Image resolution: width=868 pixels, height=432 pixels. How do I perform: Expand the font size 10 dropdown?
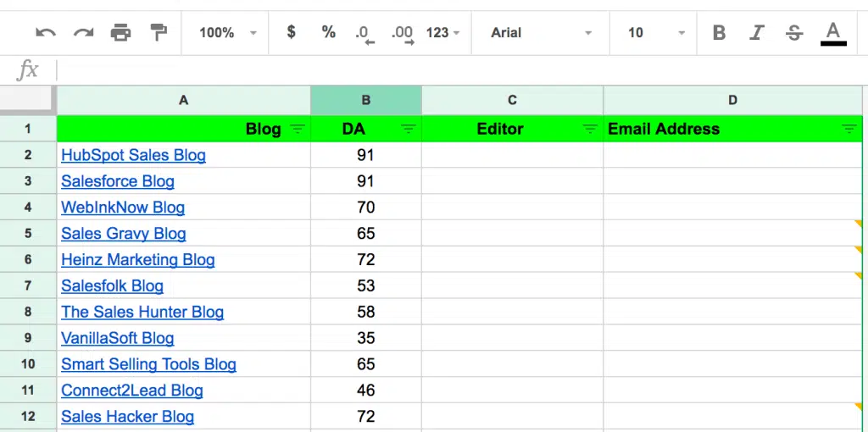point(655,33)
